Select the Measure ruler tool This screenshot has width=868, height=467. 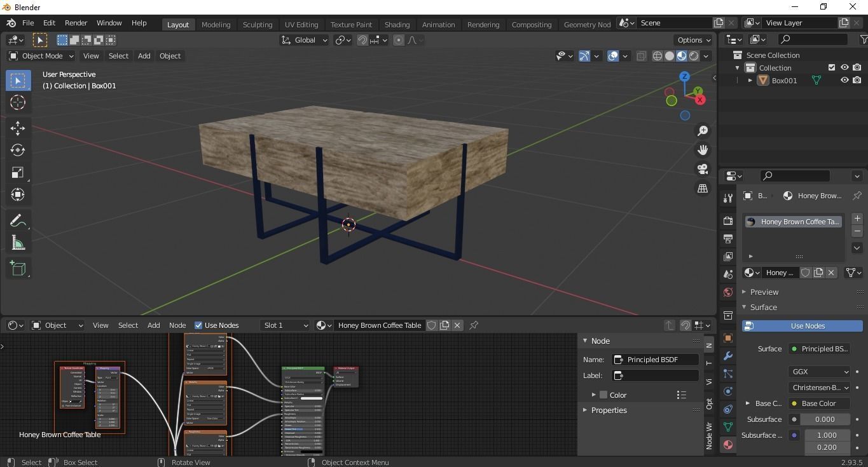pyautogui.click(x=18, y=243)
